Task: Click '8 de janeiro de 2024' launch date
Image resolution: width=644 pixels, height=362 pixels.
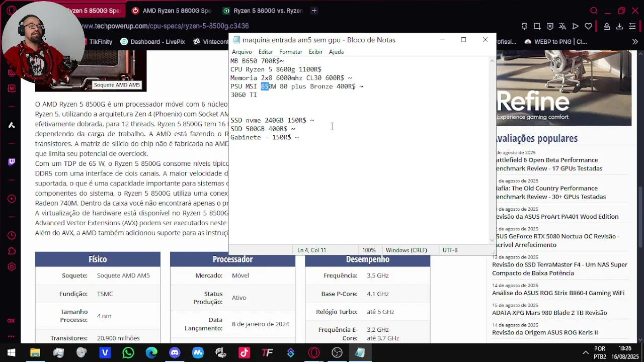Action: point(261,324)
